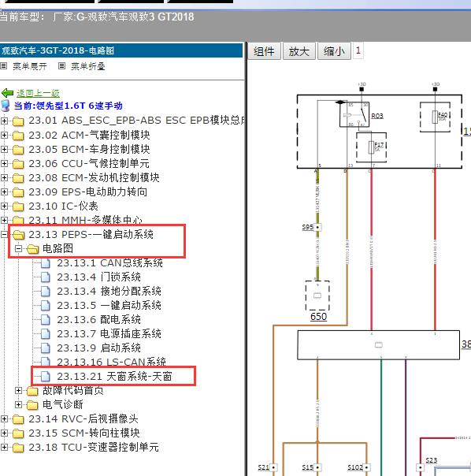Screen dimensions: 471x476
Task: Click the 23.13 PEPS open folder icon
Action: point(19,235)
